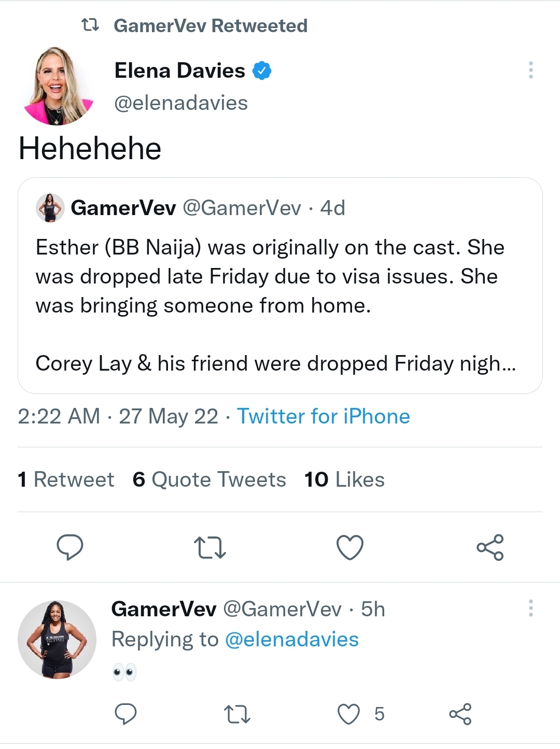Share GamerVev's reply
Screen dimensions: 560x749
click(x=460, y=714)
